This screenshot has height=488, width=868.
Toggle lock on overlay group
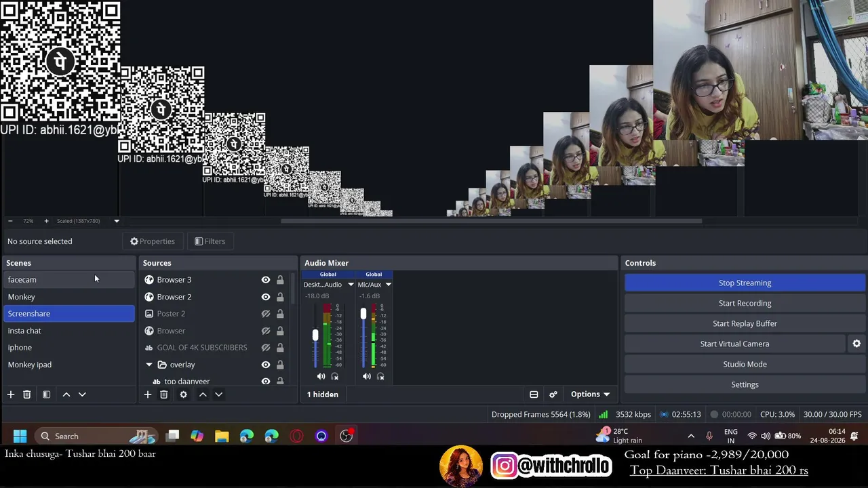click(280, 365)
